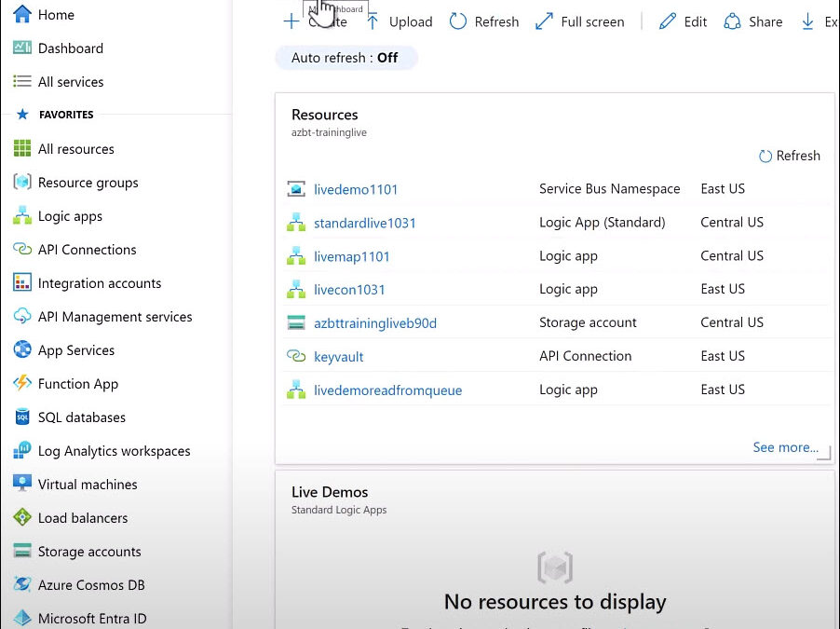The image size is (840, 629).
Task: Click the logic app icon beside livemap1101
Action: [x=296, y=256]
